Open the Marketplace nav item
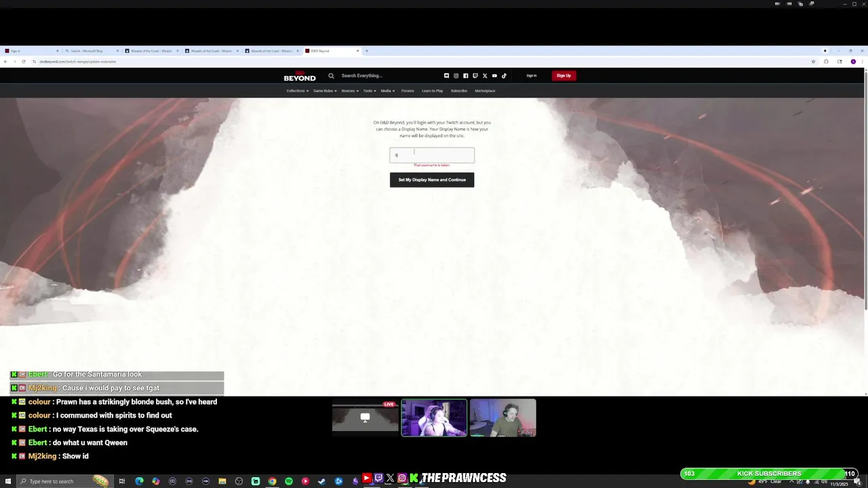The height and width of the screenshot is (488, 868). pos(485,91)
